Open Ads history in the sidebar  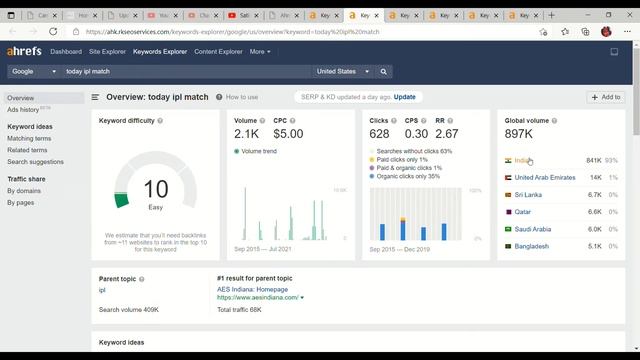point(23,110)
